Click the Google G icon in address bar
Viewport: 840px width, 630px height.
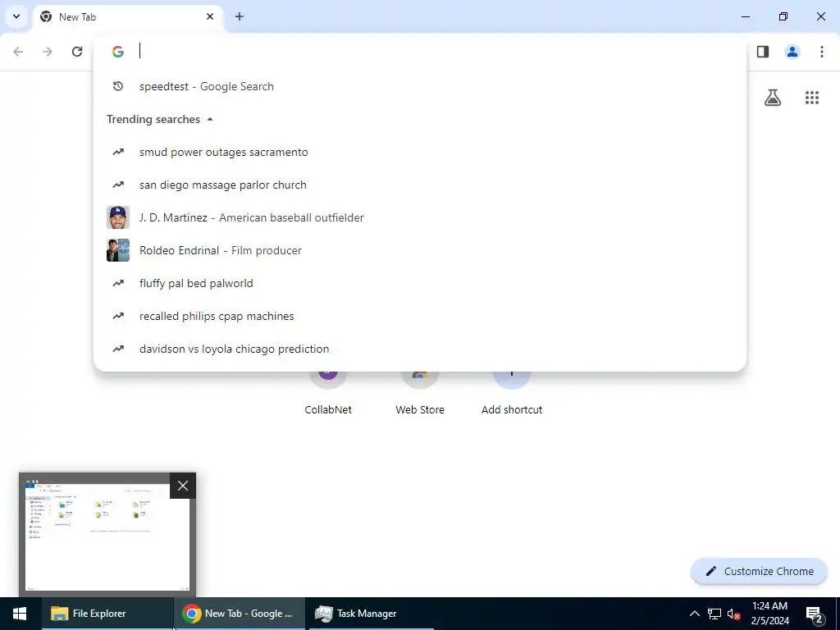pos(118,52)
